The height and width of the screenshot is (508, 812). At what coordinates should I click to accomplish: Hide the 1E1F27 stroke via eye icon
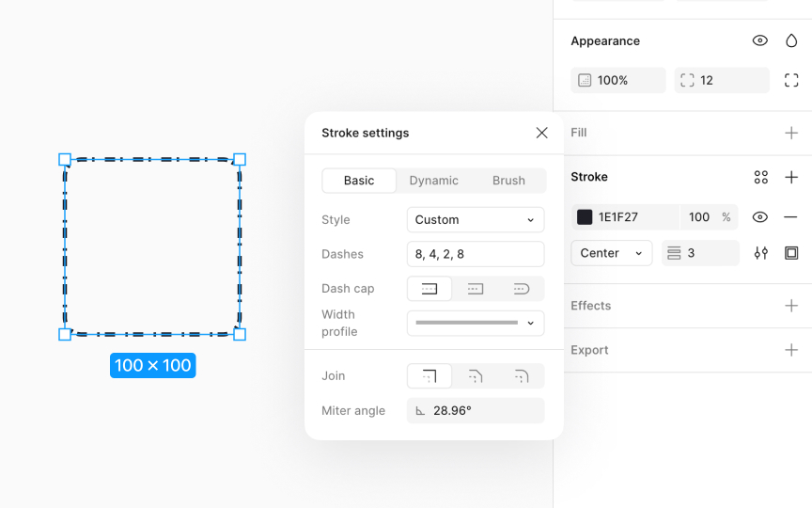point(760,217)
